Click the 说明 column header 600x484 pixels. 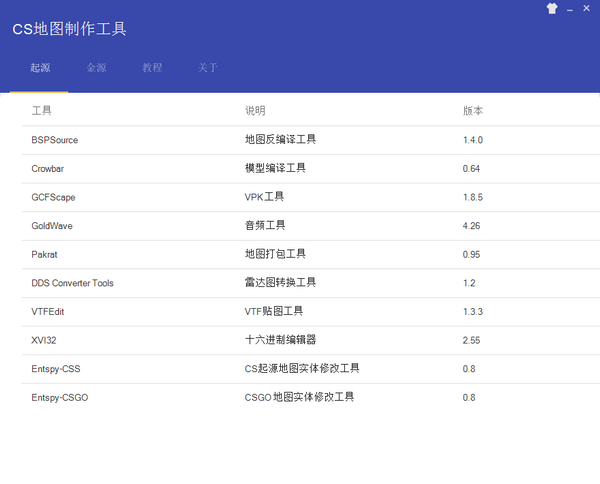(255, 111)
